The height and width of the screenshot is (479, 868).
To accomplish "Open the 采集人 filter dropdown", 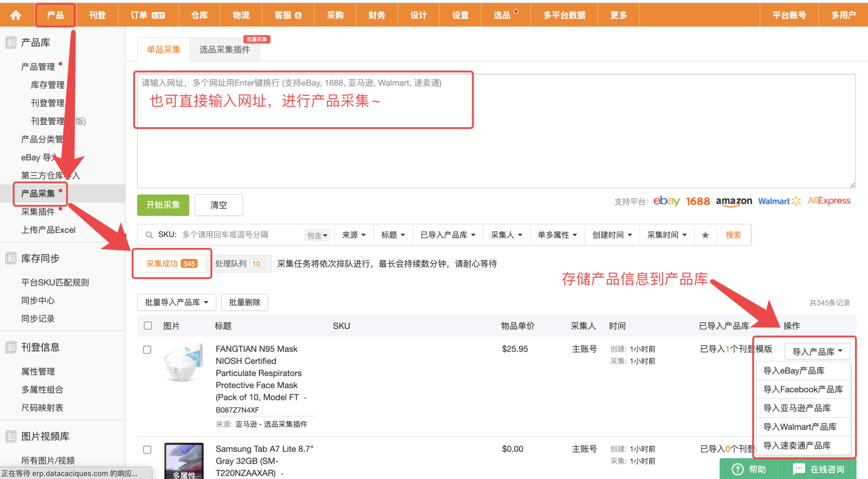I will (x=506, y=235).
